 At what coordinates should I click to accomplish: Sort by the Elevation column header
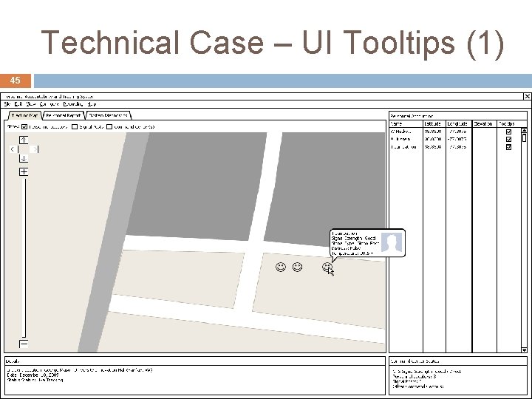tap(485, 124)
